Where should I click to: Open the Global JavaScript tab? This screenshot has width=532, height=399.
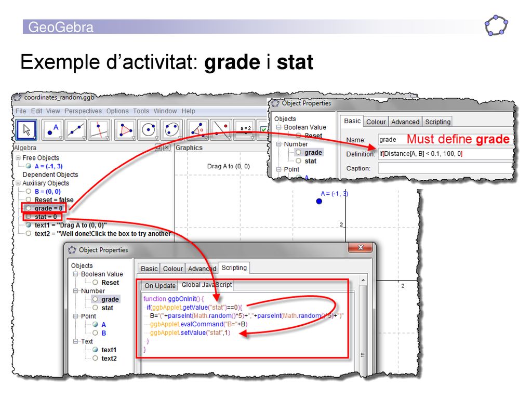(207, 285)
